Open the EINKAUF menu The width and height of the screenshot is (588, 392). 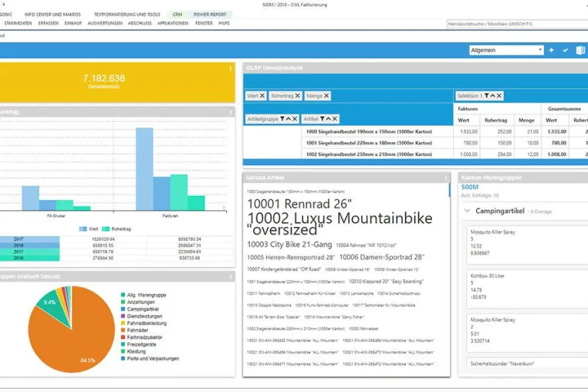click(73, 23)
